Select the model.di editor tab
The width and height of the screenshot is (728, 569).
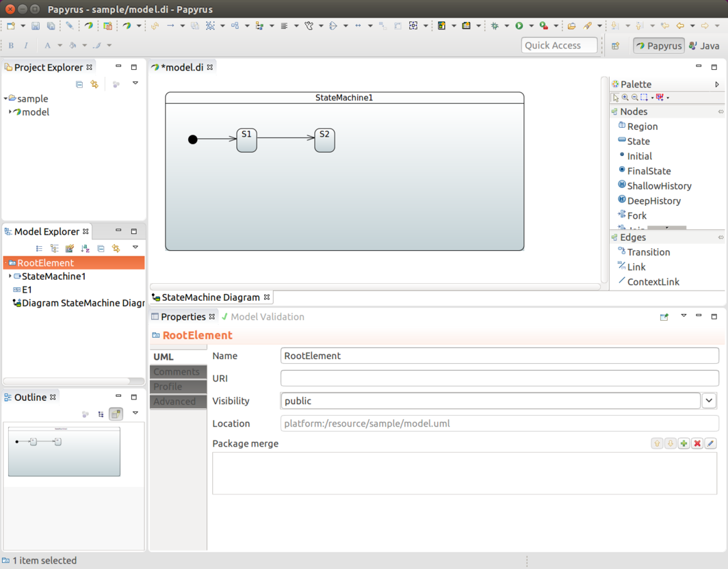[x=182, y=67]
